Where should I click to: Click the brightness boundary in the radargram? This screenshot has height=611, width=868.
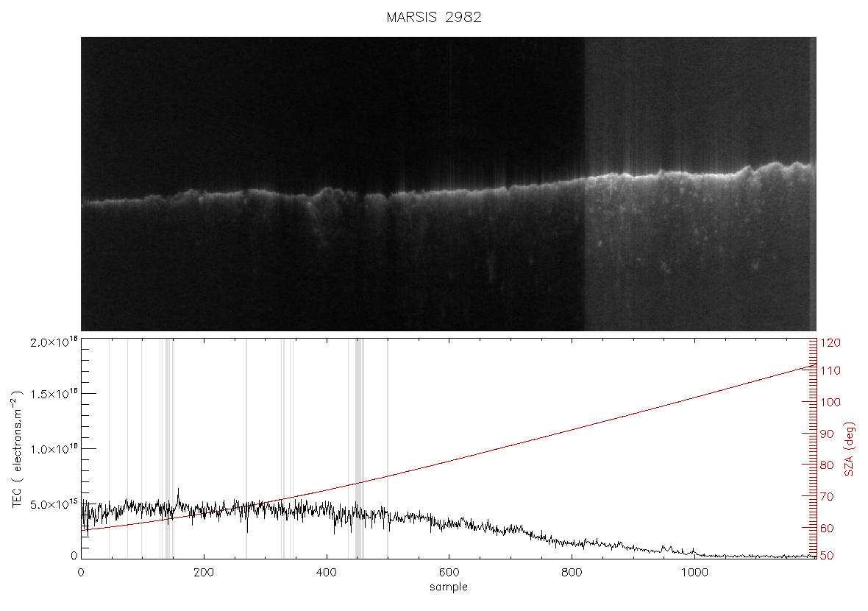point(585,184)
